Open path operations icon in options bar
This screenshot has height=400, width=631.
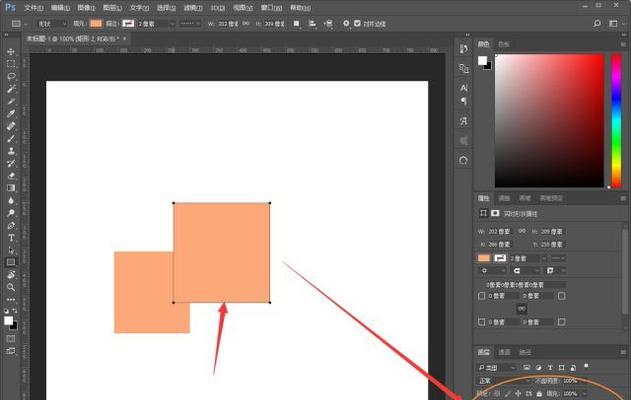297,24
